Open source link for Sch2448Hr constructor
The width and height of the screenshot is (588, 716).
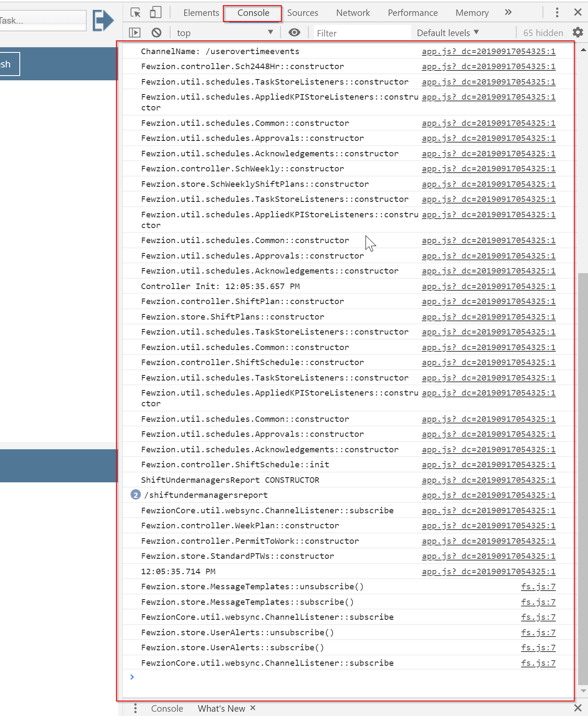click(488, 67)
